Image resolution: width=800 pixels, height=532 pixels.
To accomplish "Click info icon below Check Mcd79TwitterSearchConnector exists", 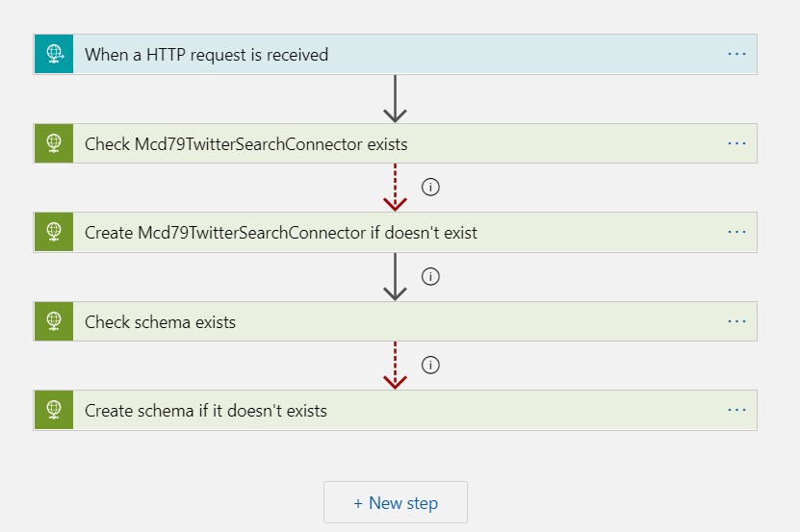I will pos(430,188).
